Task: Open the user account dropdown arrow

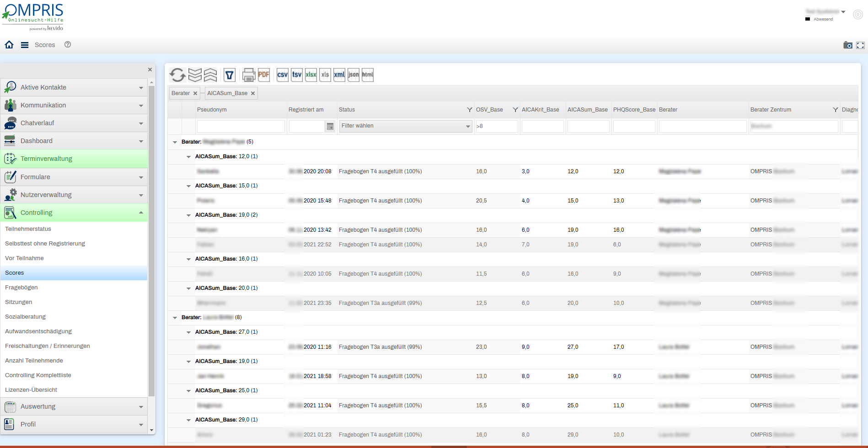Action: 843,12
